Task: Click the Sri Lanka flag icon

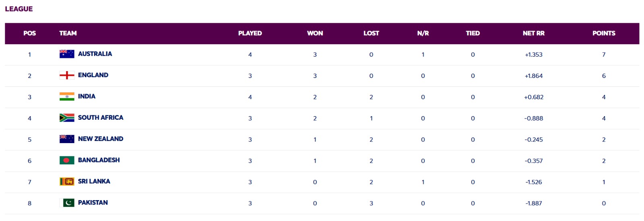Action: pos(67,182)
